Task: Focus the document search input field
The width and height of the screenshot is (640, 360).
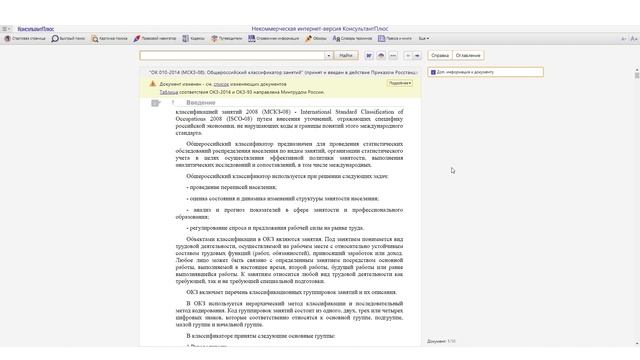Action: point(232,56)
